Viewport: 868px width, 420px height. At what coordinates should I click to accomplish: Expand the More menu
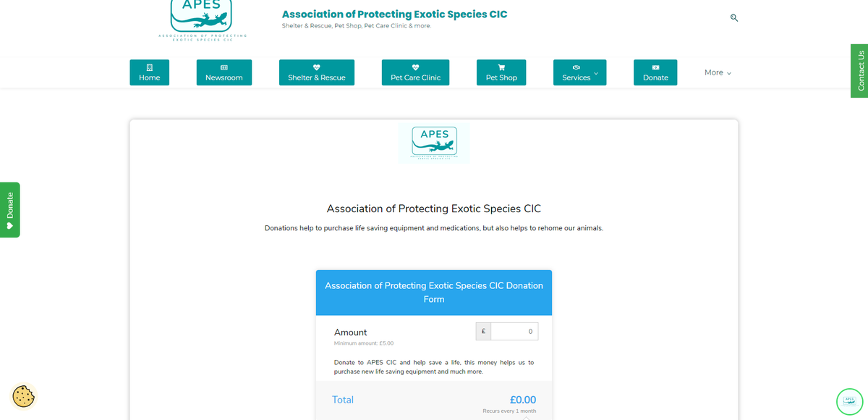pyautogui.click(x=718, y=72)
